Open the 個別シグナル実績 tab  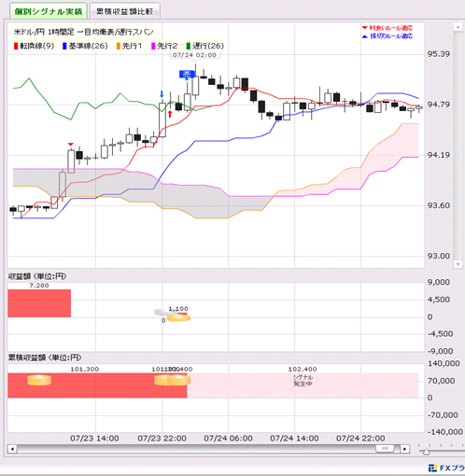(x=49, y=11)
